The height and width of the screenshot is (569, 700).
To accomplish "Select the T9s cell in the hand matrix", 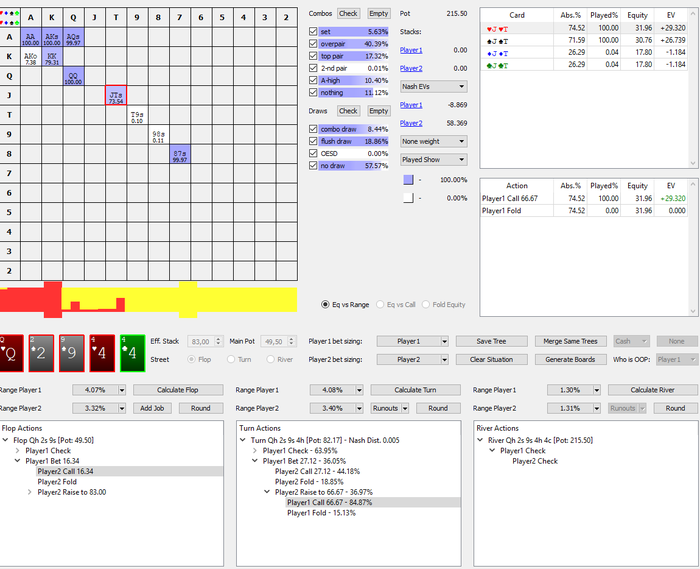I will click(x=137, y=115).
